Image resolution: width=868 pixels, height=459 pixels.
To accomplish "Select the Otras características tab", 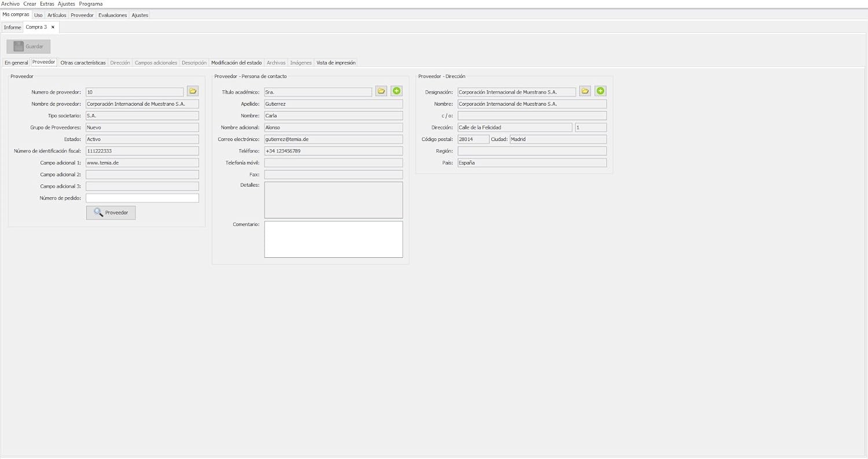I will tap(83, 62).
